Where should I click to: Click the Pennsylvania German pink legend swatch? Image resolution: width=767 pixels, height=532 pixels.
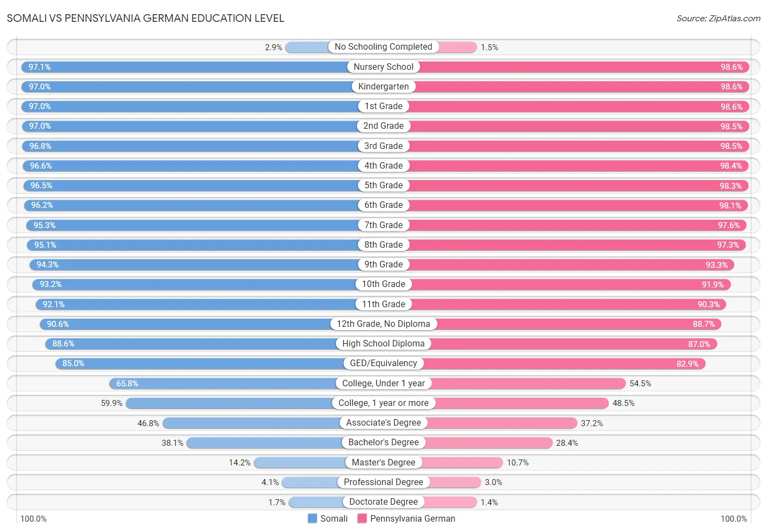click(362, 518)
